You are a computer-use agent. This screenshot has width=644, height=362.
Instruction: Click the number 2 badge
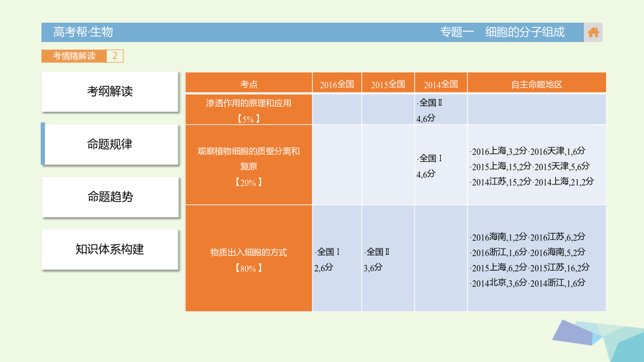[115, 56]
